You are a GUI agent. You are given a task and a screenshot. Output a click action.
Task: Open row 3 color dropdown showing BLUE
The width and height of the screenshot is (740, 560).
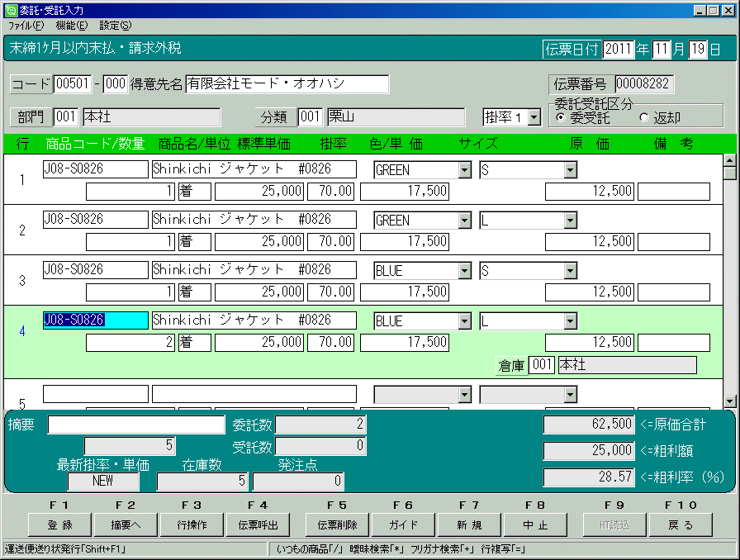[464, 271]
